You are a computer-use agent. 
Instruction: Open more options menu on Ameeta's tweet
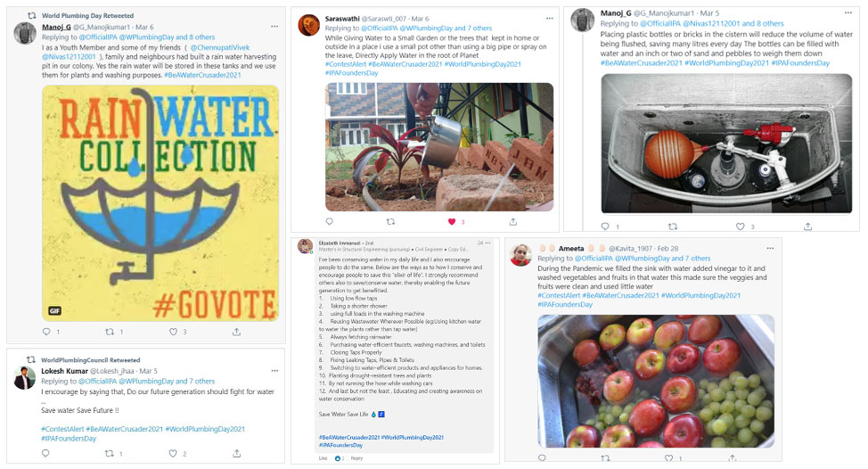770,248
